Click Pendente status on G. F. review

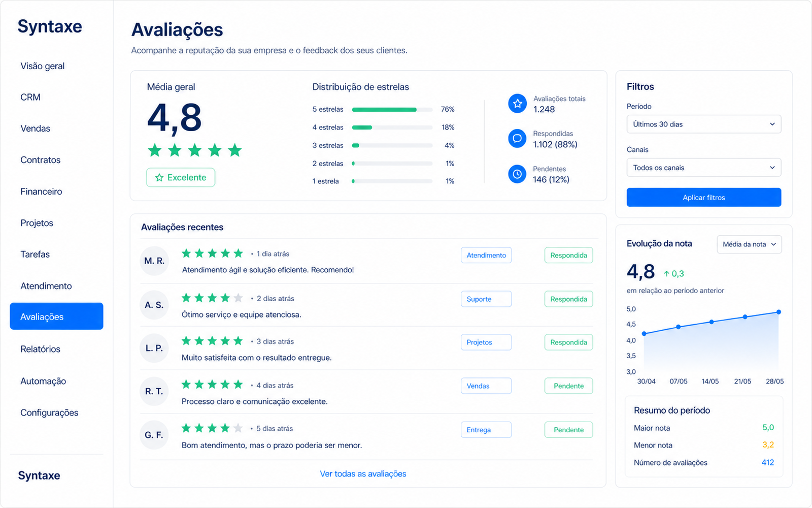(x=569, y=430)
